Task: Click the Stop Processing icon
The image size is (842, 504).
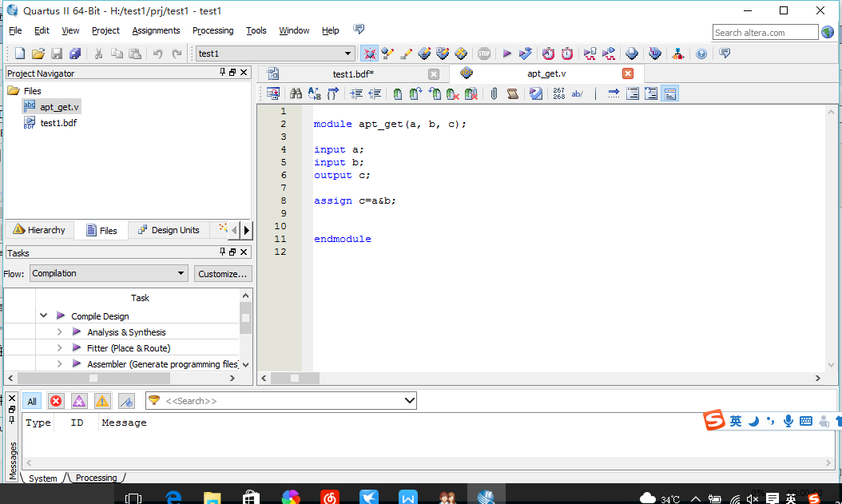Action: click(484, 54)
